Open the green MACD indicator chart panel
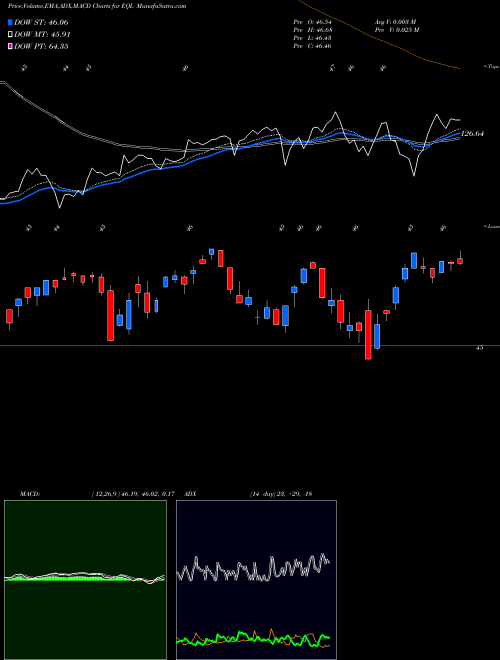The image size is (500, 660). click(85, 580)
